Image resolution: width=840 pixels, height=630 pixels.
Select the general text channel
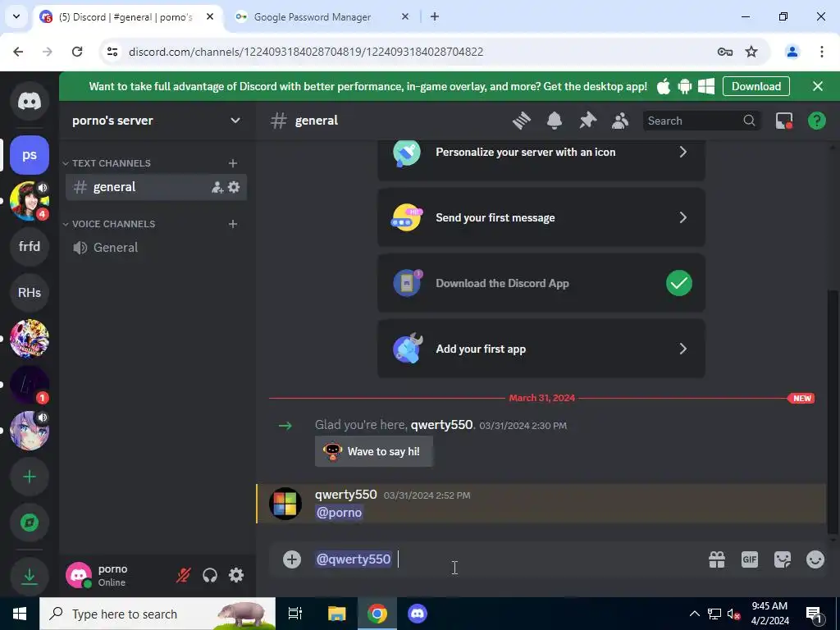point(156,187)
